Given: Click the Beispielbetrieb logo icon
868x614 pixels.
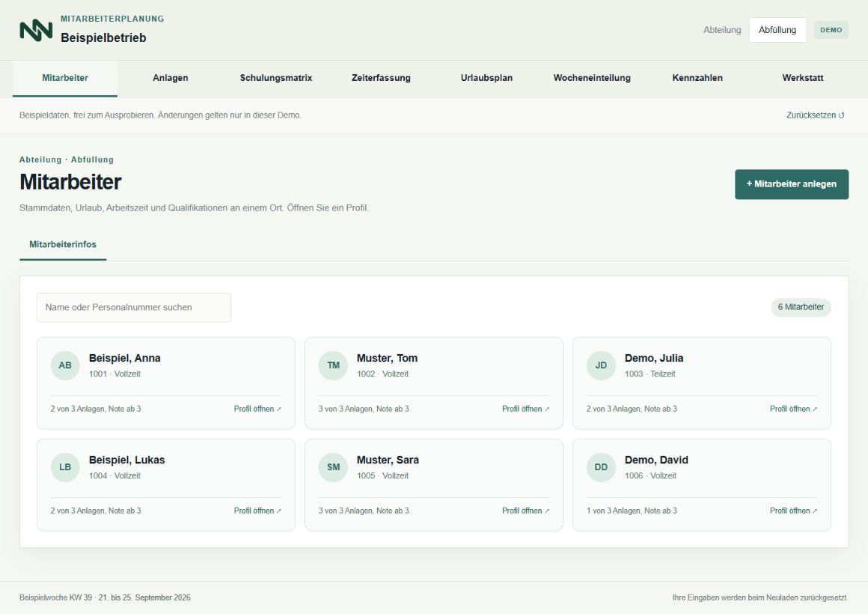Looking at the screenshot, I should click(36, 30).
